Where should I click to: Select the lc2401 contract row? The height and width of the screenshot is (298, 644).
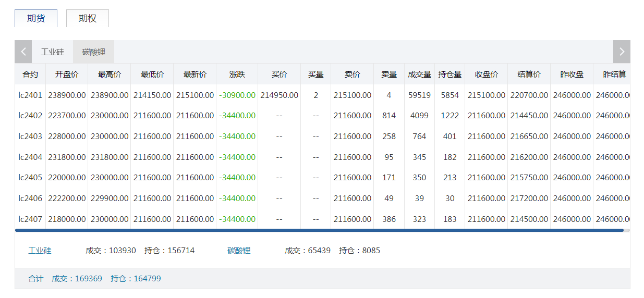[30, 95]
